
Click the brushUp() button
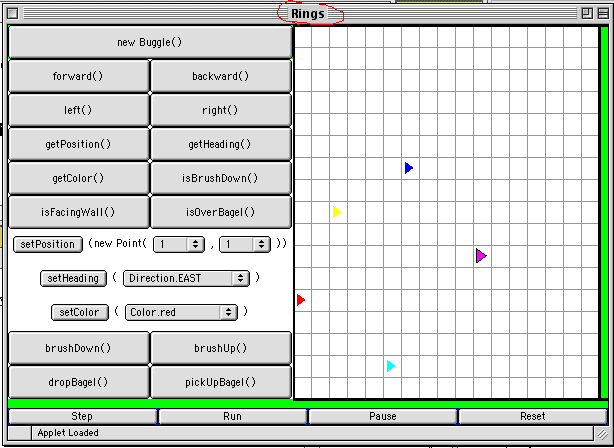tap(220, 348)
